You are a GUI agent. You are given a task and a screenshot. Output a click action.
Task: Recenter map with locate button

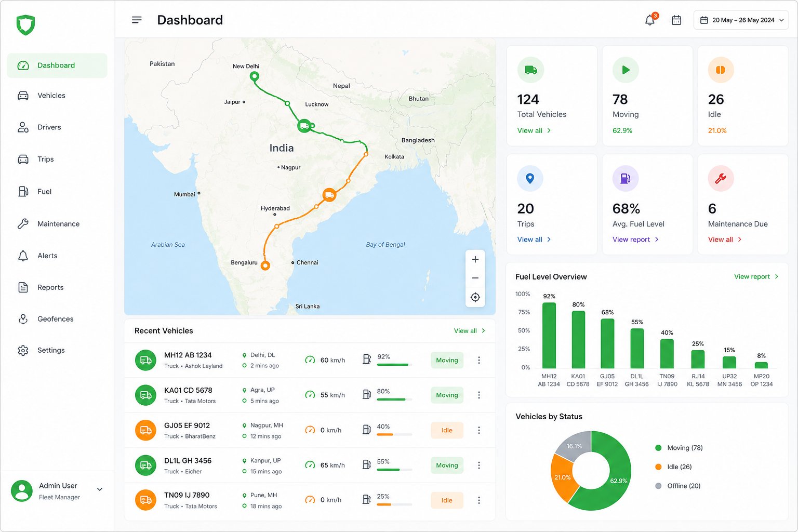(x=475, y=297)
